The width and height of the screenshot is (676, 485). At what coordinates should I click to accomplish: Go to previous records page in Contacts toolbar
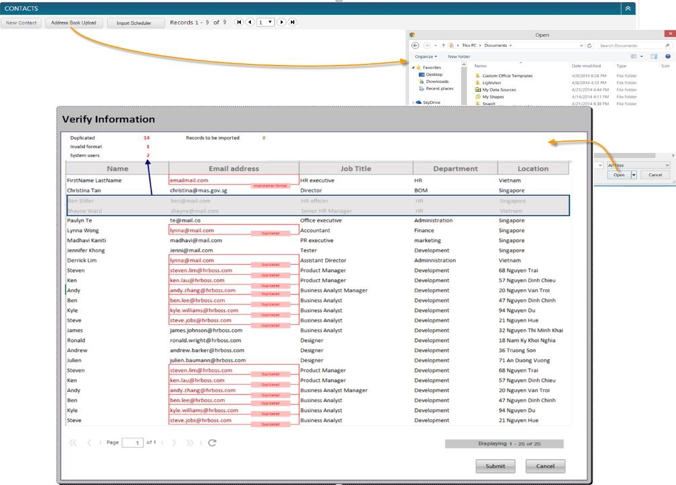[250, 22]
